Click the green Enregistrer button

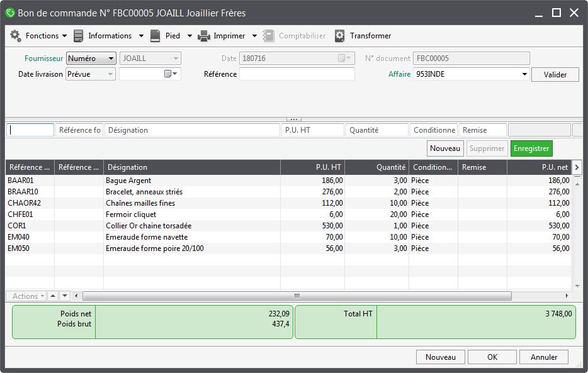click(531, 148)
